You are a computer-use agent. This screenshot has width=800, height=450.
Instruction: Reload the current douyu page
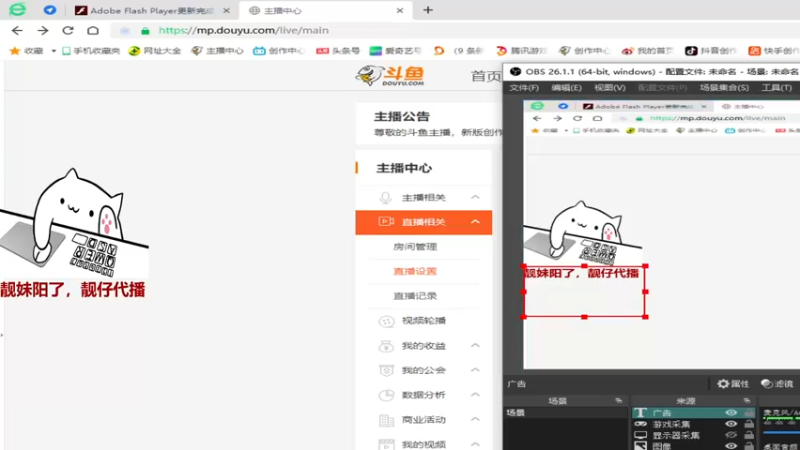[x=68, y=31]
